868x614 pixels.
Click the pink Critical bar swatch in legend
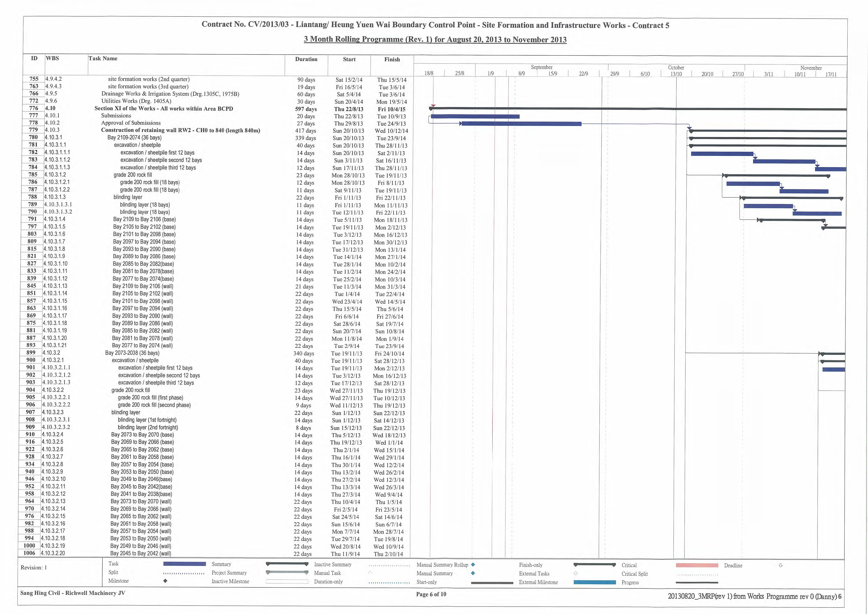[x=697, y=565]
